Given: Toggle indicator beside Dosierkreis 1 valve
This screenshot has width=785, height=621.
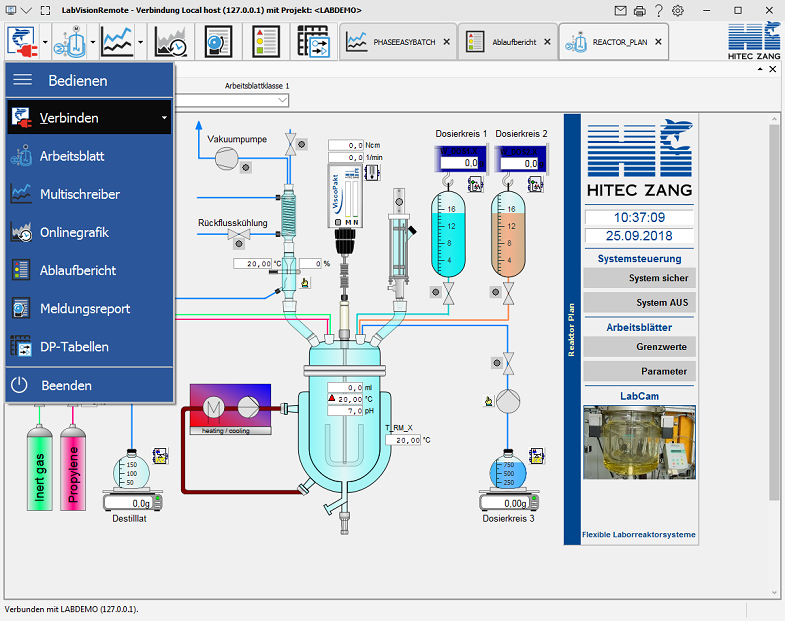Looking at the screenshot, I should [436, 292].
